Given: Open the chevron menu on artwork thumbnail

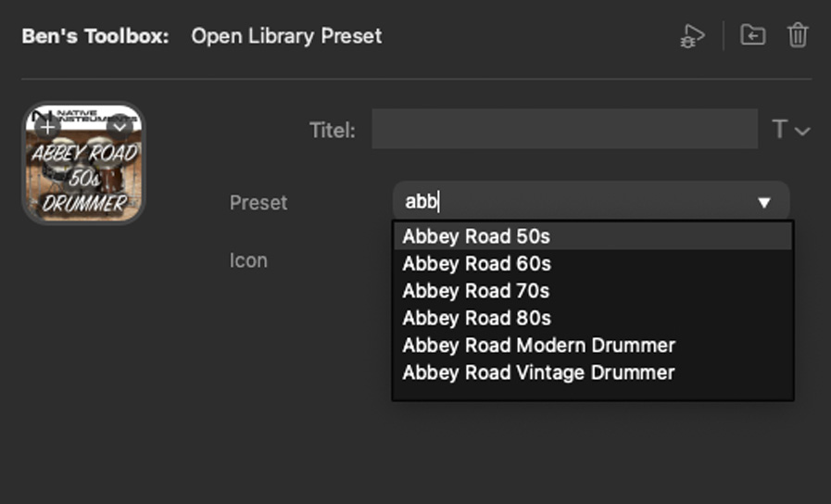Looking at the screenshot, I should pyautogui.click(x=120, y=125).
